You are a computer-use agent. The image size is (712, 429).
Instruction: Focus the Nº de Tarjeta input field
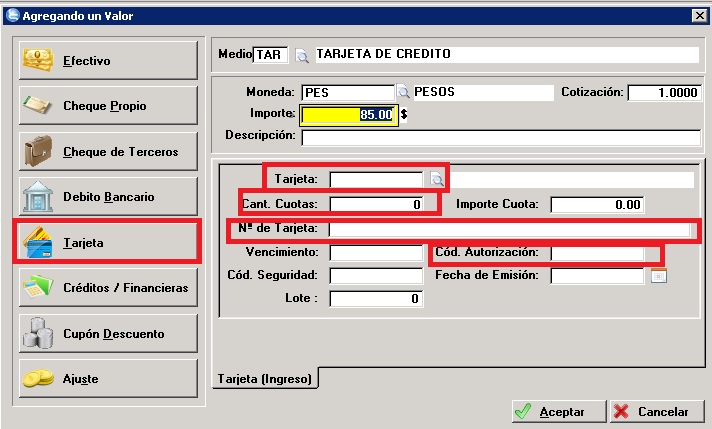(509, 230)
